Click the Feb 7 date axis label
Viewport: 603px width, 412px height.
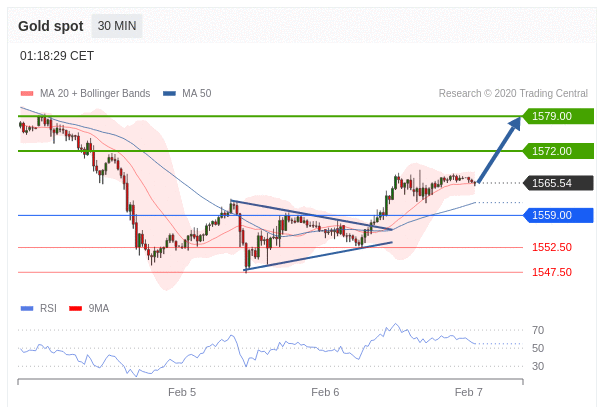[468, 392]
